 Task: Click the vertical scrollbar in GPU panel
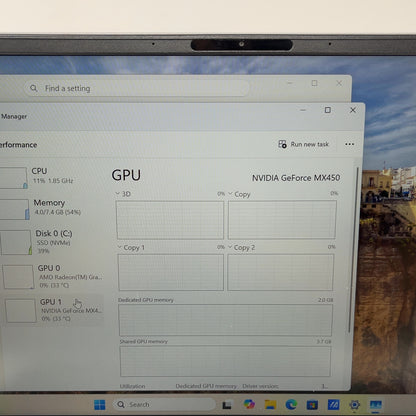coord(352,250)
